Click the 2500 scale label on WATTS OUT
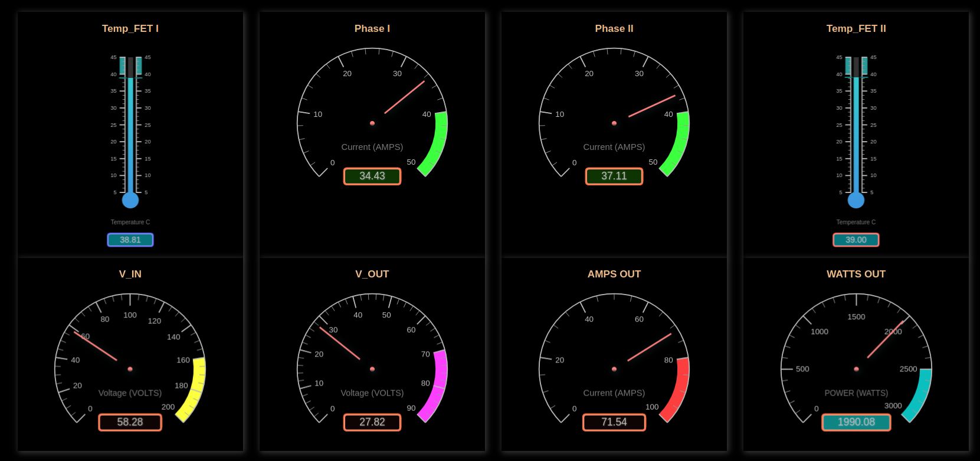This screenshot has width=980, height=461. (x=909, y=369)
